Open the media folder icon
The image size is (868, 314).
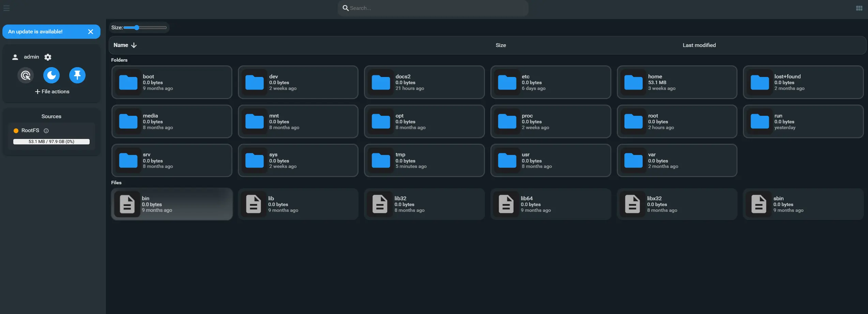(128, 122)
